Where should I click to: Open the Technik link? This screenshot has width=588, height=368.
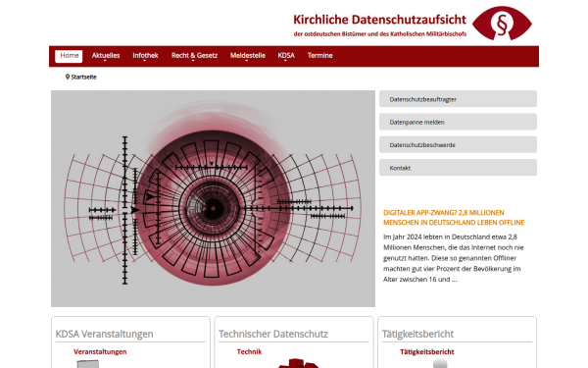point(249,352)
